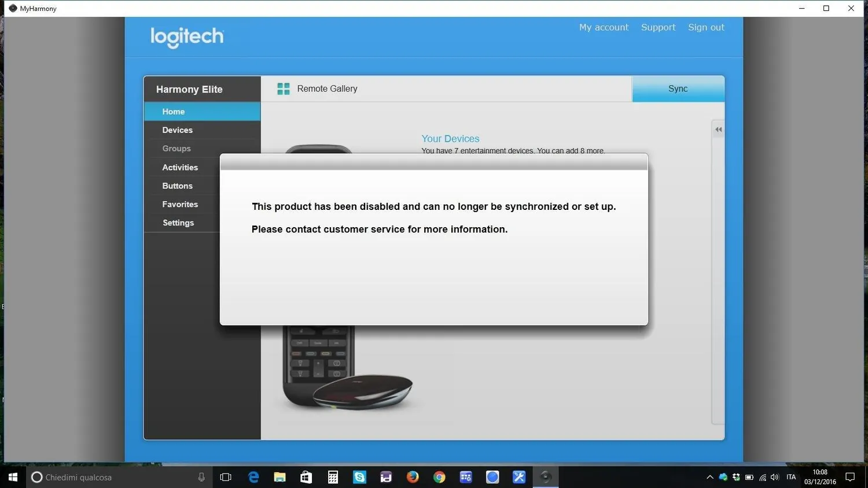
Task: Open the My account link
Action: tap(604, 27)
